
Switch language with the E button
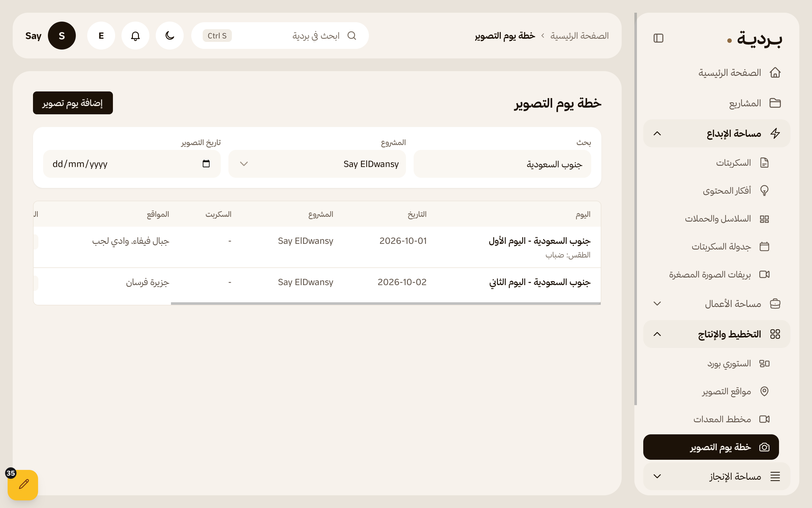click(x=101, y=36)
